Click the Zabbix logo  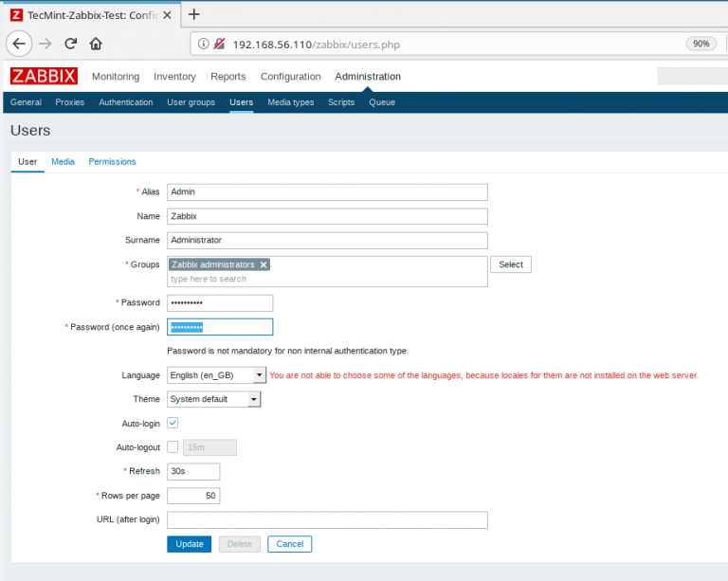(44, 77)
